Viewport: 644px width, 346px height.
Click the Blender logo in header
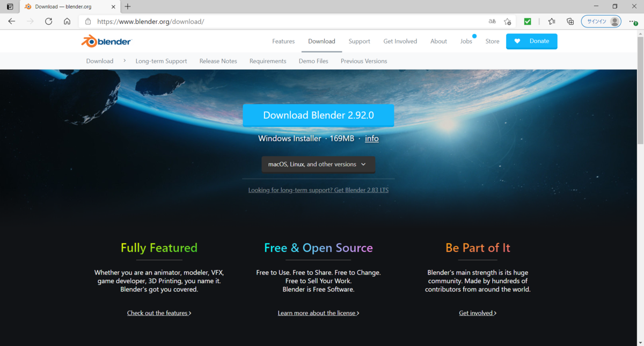106,41
